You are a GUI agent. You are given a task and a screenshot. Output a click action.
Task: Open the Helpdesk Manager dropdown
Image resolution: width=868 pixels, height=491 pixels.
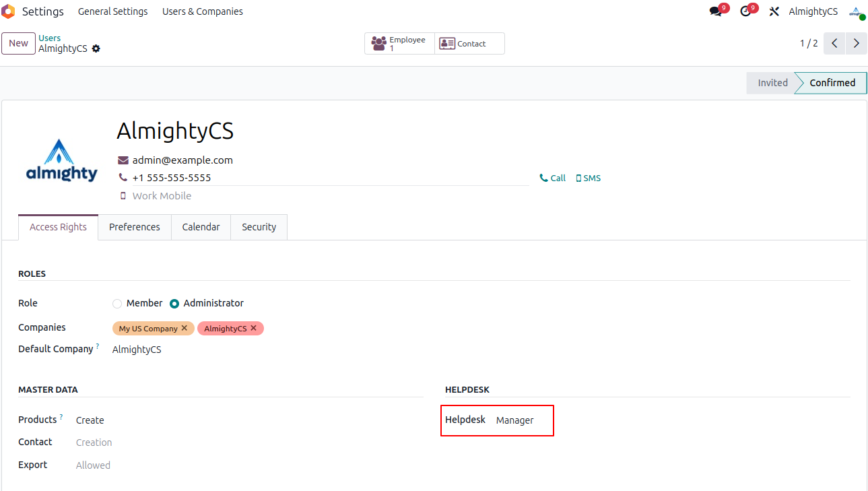515,420
